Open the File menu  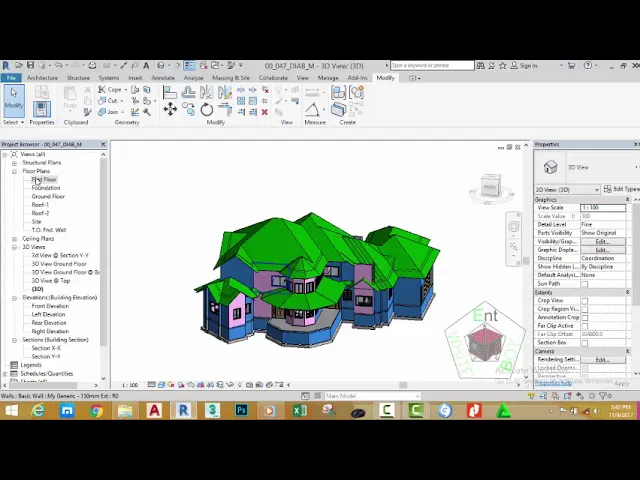pyautogui.click(x=11, y=78)
